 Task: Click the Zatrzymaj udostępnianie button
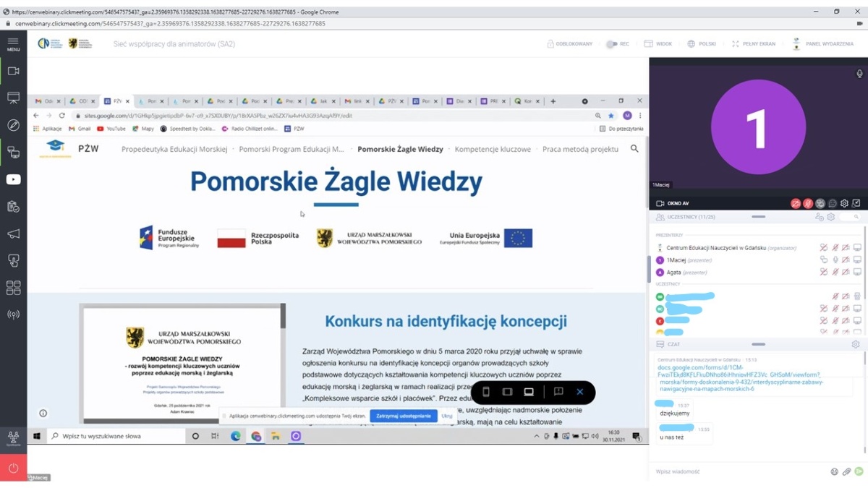coord(403,416)
